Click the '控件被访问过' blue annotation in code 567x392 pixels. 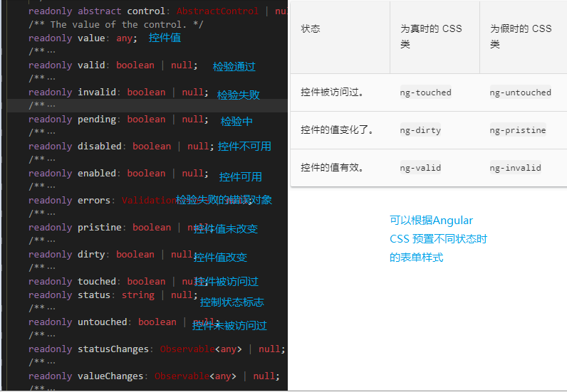(227, 282)
